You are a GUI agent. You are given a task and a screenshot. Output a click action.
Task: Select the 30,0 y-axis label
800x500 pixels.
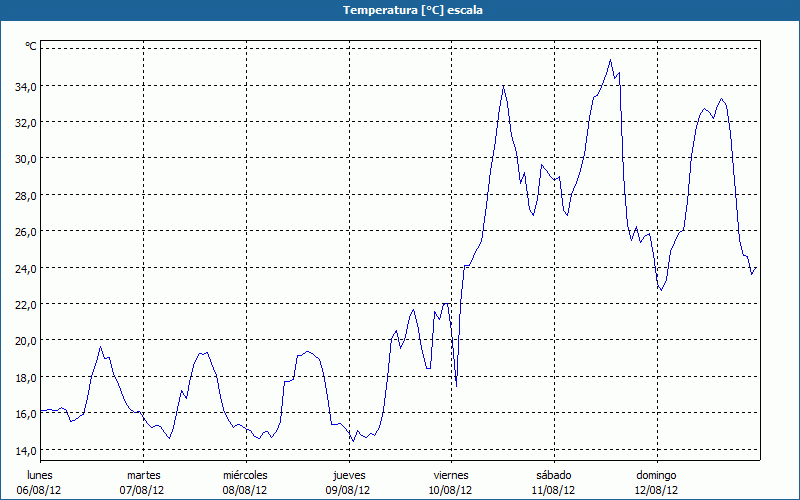pos(25,158)
